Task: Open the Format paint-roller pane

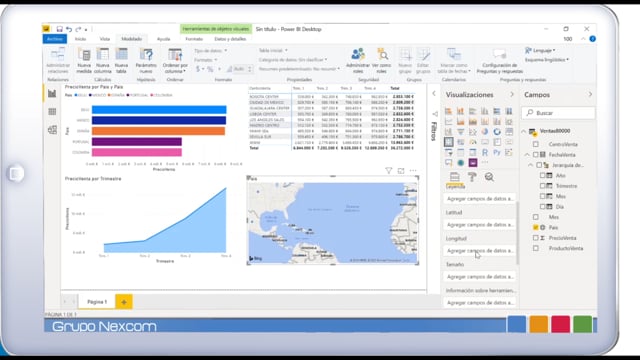Action: coord(472,177)
